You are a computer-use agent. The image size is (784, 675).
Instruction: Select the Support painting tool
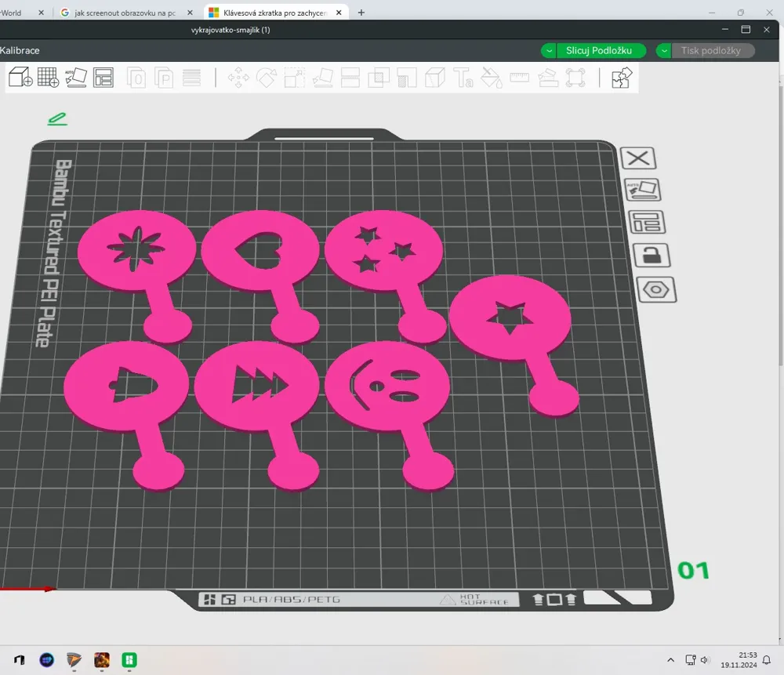pos(406,78)
